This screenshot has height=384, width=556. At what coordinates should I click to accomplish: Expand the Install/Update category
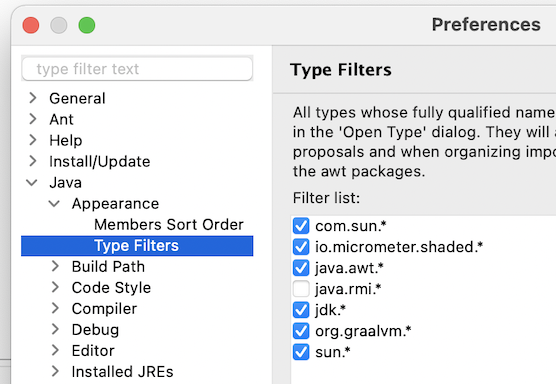click(x=33, y=161)
